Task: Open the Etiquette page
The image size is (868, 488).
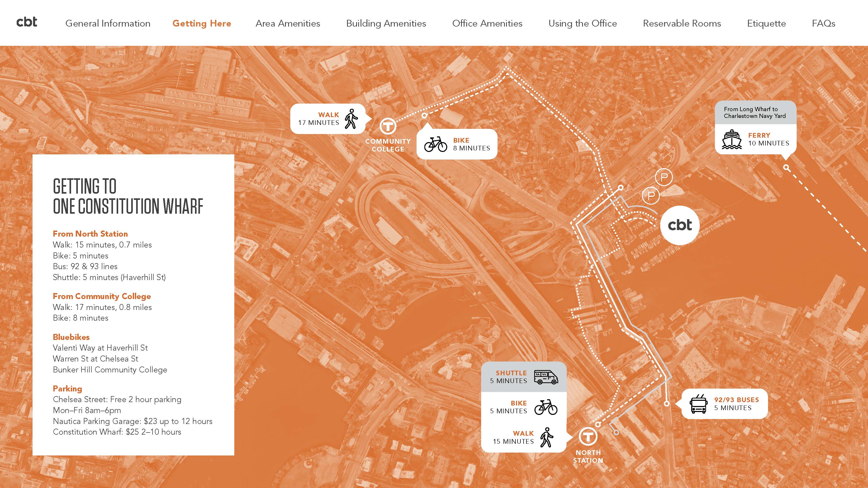Action: point(766,23)
